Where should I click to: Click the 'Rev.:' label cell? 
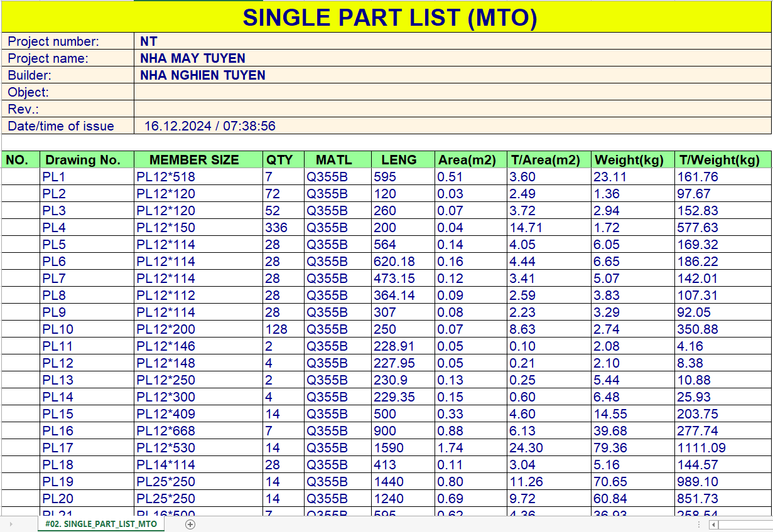(68, 109)
